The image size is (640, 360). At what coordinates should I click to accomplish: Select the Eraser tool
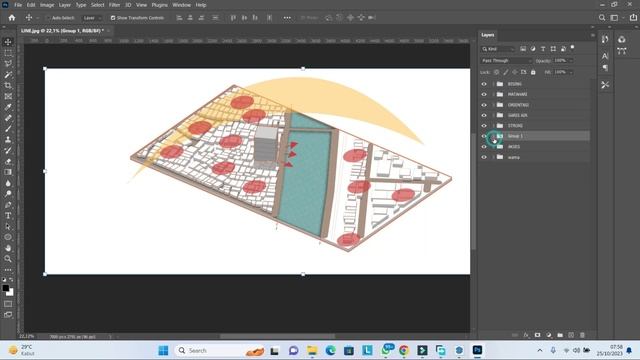tap(8, 161)
